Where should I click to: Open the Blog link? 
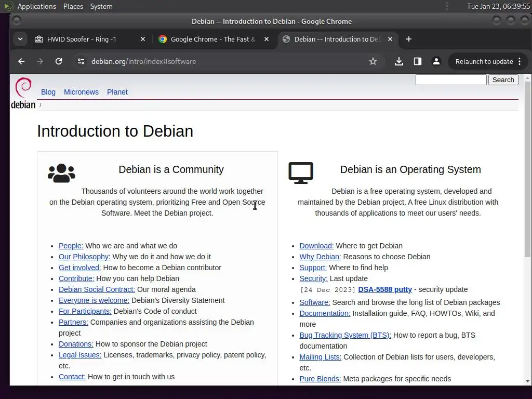(48, 92)
